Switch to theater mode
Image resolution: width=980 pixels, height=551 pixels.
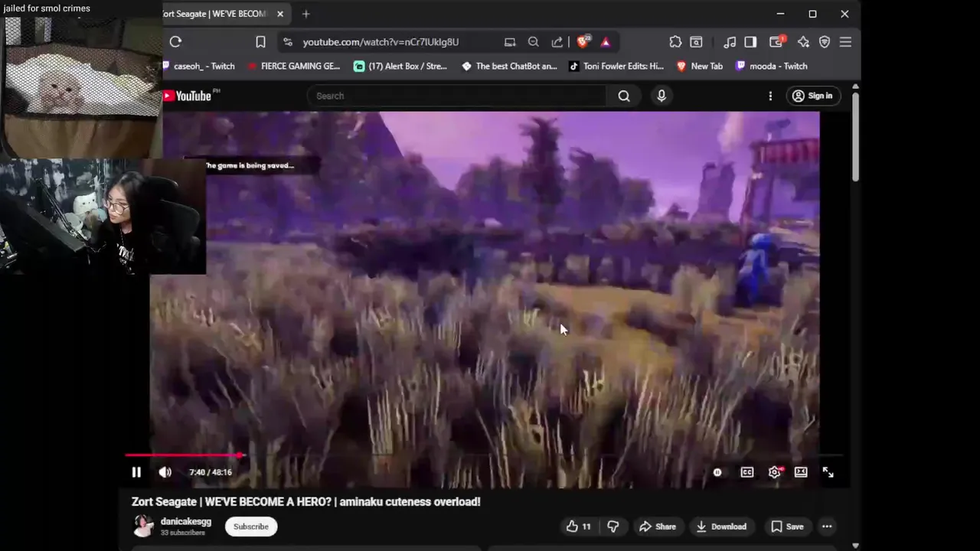click(801, 472)
